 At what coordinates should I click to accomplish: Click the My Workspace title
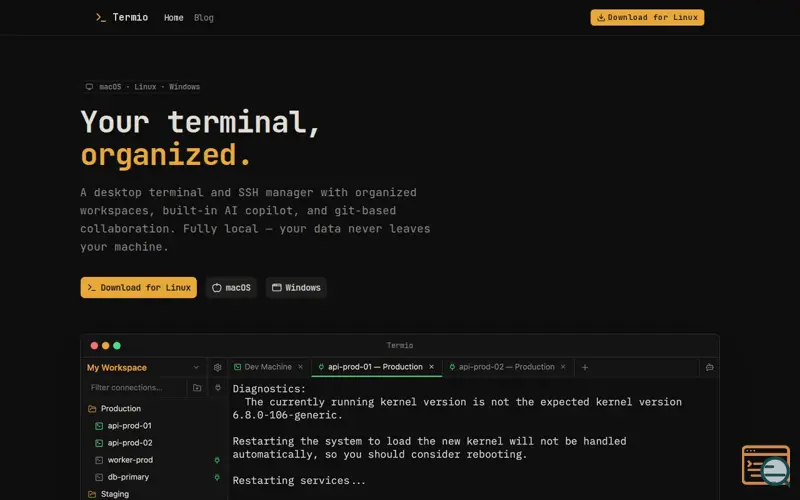pos(117,367)
